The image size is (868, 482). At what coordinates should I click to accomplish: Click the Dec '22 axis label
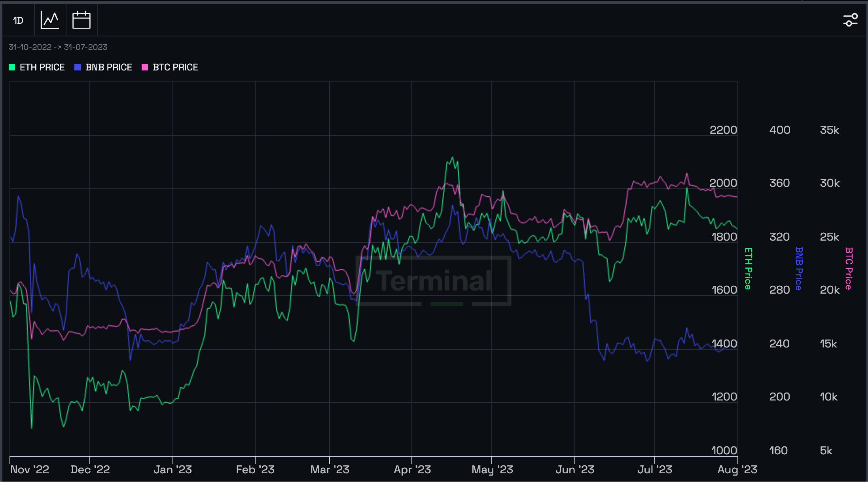pyautogui.click(x=90, y=470)
